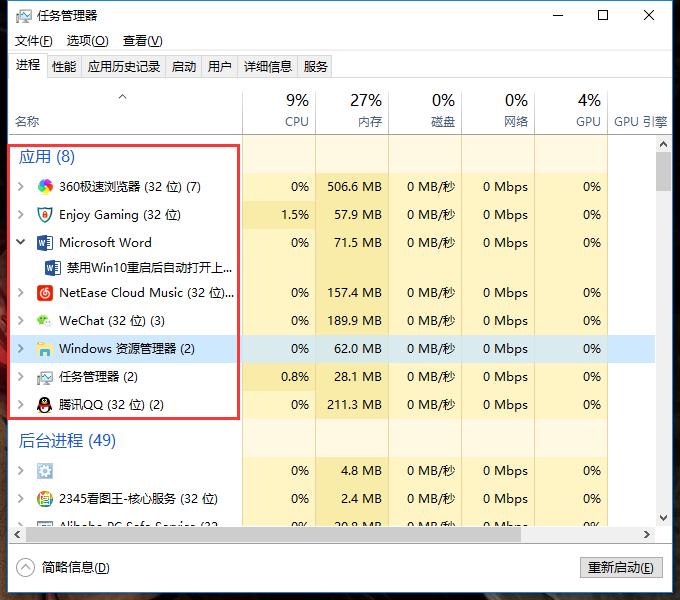Sort by the 磁盘 column header
This screenshot has width=680, height=600.
[425, 112]
